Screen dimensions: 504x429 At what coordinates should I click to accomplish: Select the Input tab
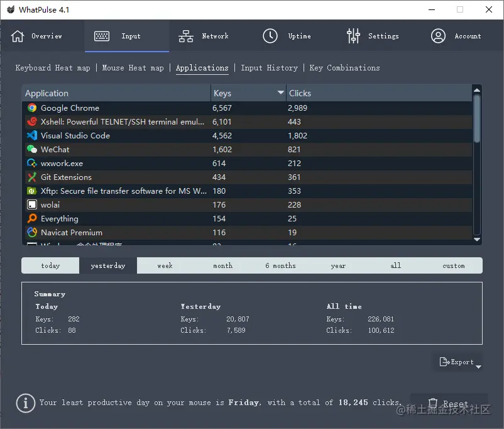click(127, 36)
